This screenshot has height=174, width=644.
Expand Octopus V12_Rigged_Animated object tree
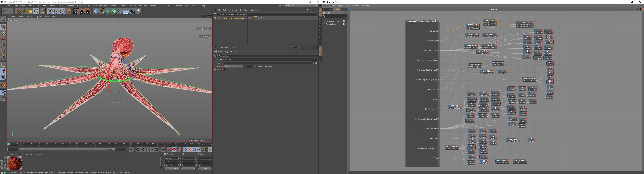click(x=215, y=18)
